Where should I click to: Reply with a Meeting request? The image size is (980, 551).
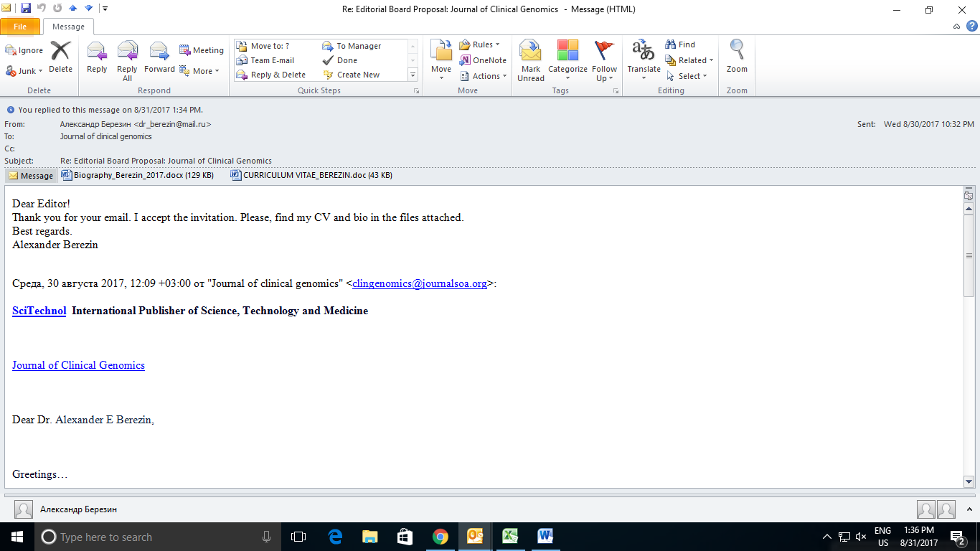(202, 50)
